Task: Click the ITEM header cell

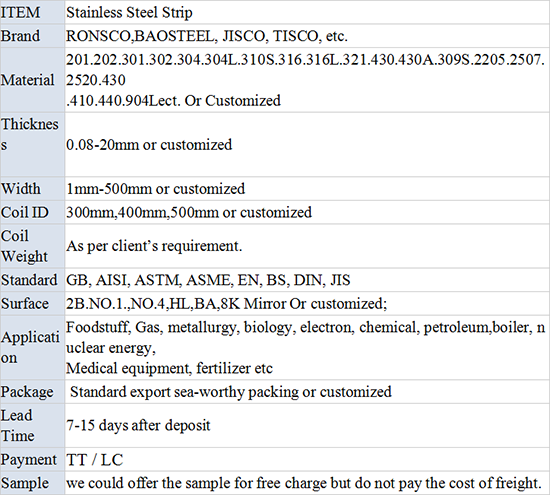Action: click(32, 12)
